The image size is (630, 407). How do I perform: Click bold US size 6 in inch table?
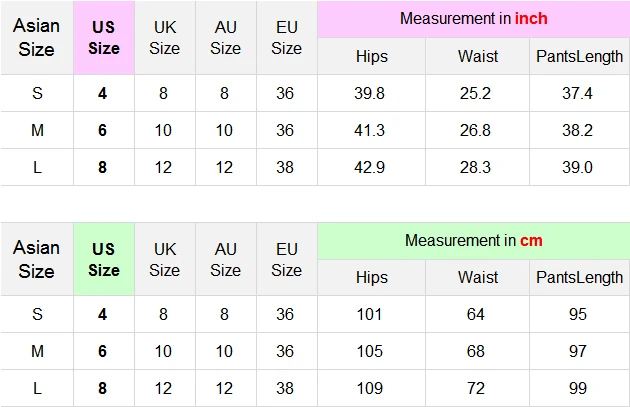coord(102,130)
